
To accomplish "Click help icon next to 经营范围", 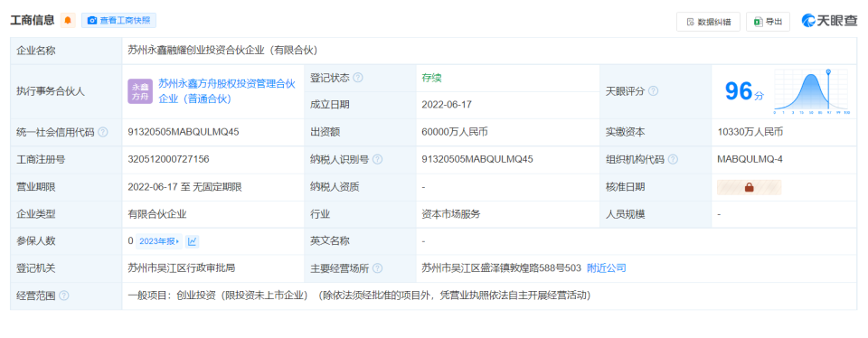I will click(63, 296).
